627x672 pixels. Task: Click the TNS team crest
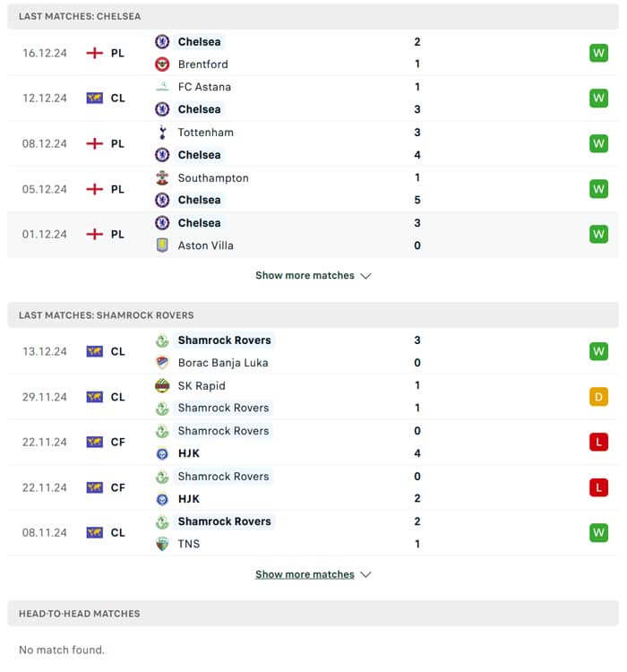(x=162, y=544)
